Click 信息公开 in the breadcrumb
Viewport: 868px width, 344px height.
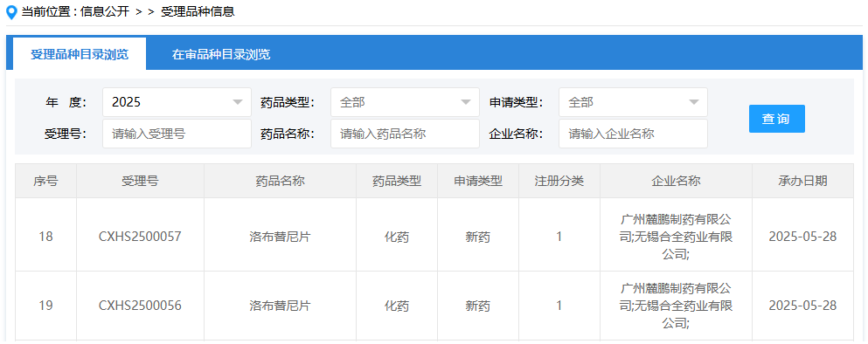click(x=104, y=11)
